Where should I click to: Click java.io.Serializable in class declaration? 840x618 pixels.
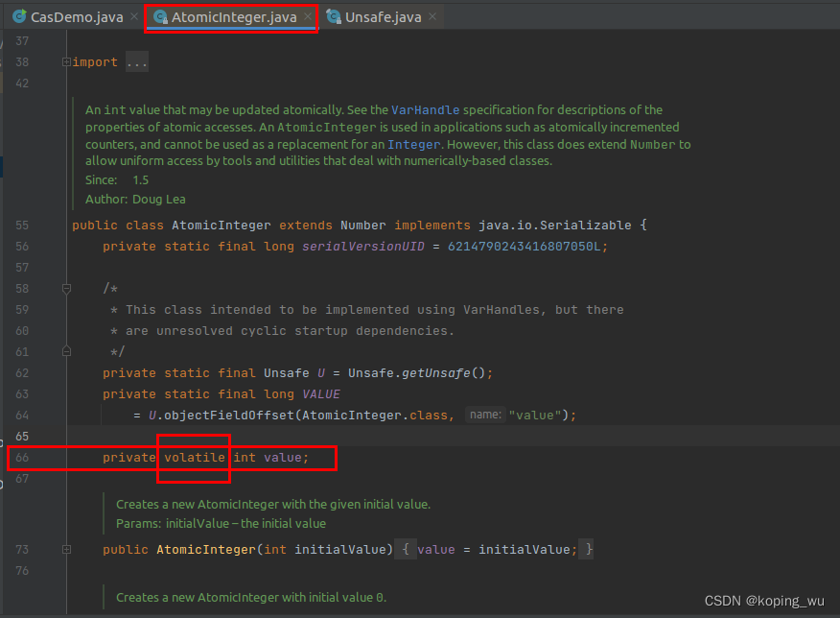tap(555, 226)
